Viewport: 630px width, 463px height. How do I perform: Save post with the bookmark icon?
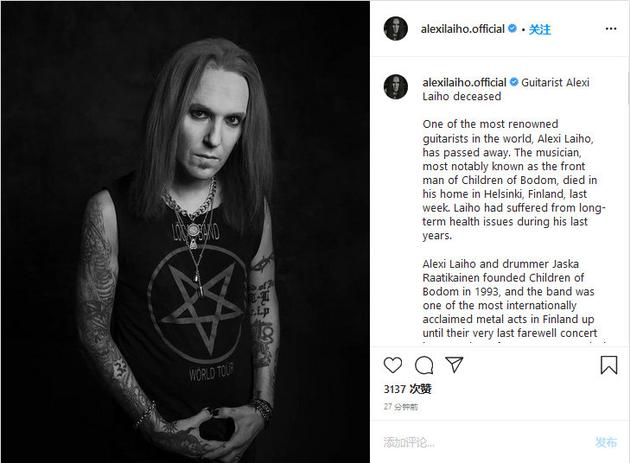pyautogui.click(x=609, y=365)
